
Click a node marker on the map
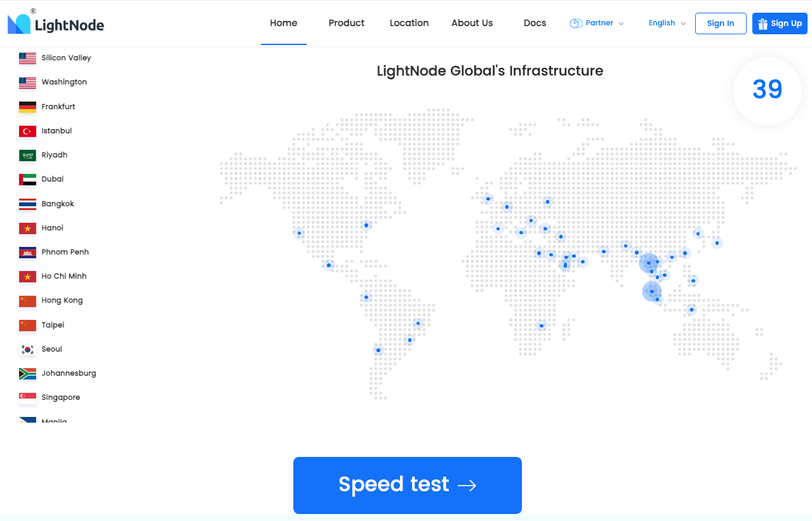pos(649,263)
